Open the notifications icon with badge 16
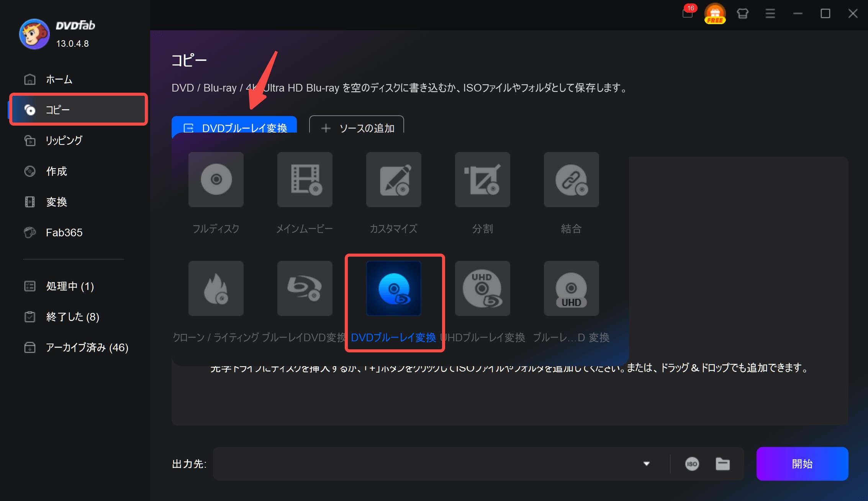Viewport: 868px width, 501px height. point(688,13)
